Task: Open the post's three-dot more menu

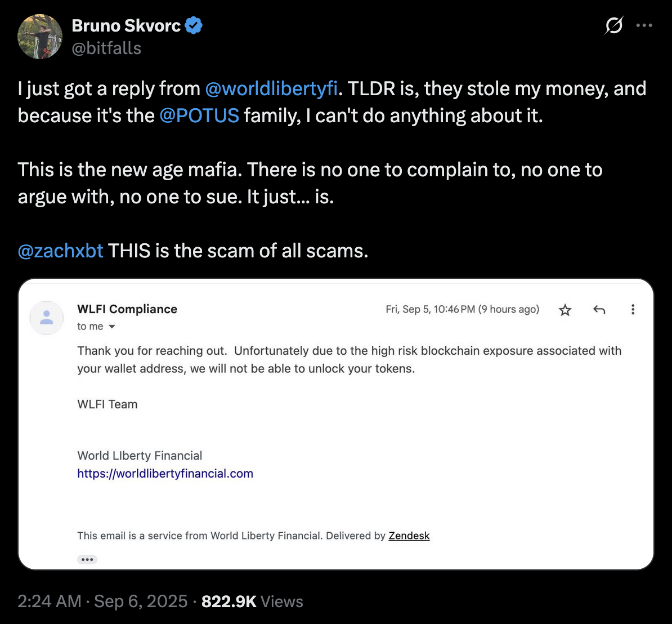Action: click(x=644, y=25)
